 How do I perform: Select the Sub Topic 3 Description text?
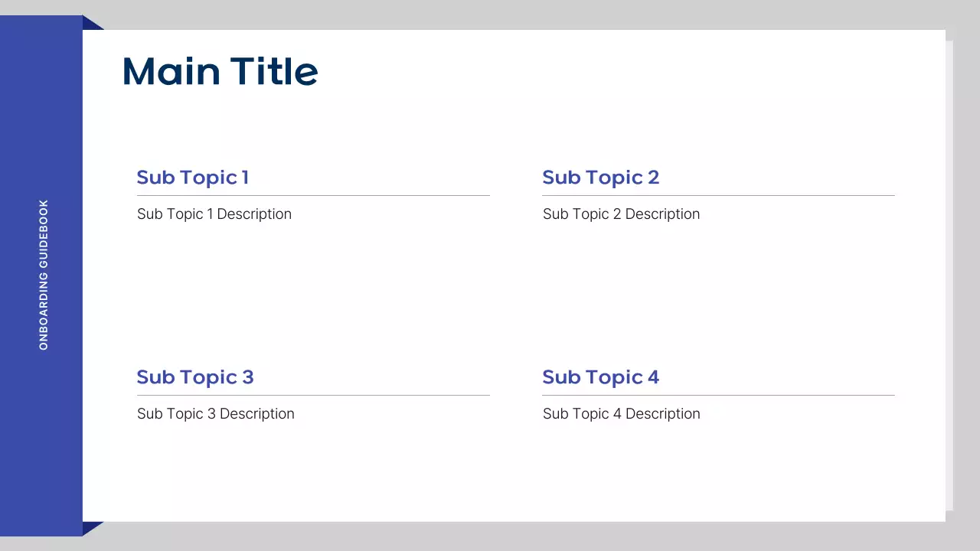(x=216, y=414)
